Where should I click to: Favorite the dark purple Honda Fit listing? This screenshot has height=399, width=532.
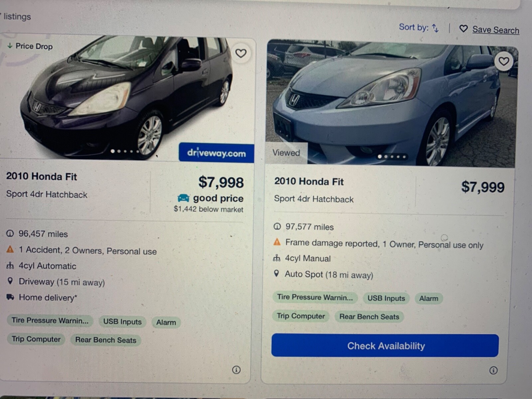tap(241, 53)
